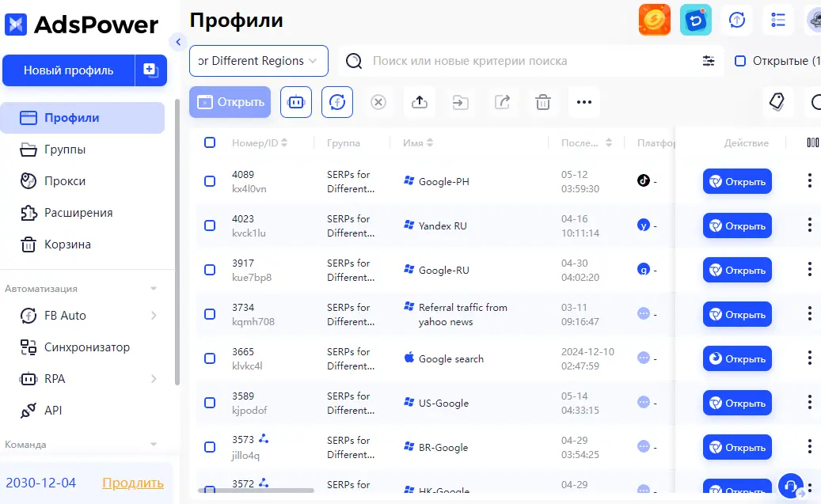The height and width of the screenshot is (504, 821).
Task: Click the refresh fingerprint toolbar icon
Action: coord(337,102)
